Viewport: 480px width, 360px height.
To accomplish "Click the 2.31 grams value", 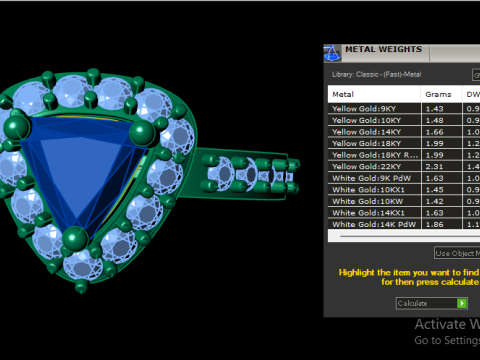I will pos(435,167).
